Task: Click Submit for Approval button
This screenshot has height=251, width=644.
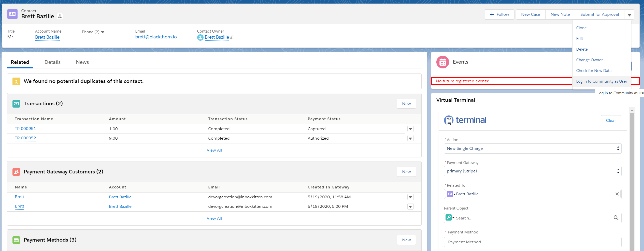Action: 599,14
